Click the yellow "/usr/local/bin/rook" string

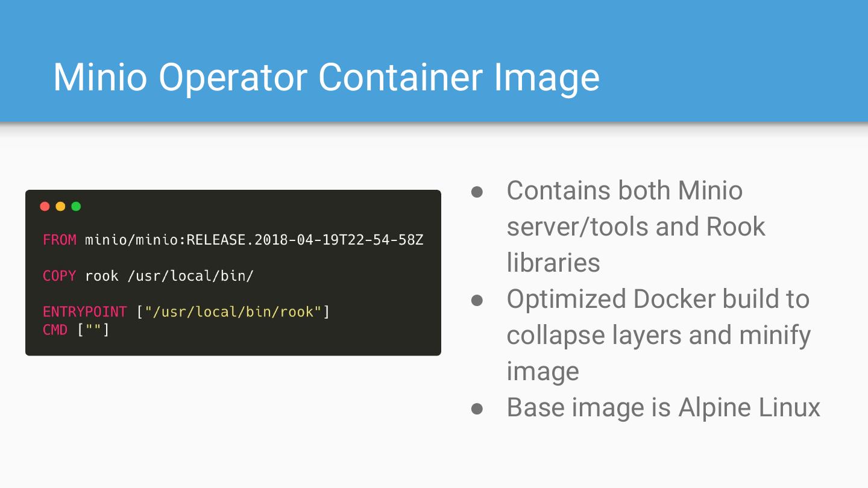[x=233, y=312]
